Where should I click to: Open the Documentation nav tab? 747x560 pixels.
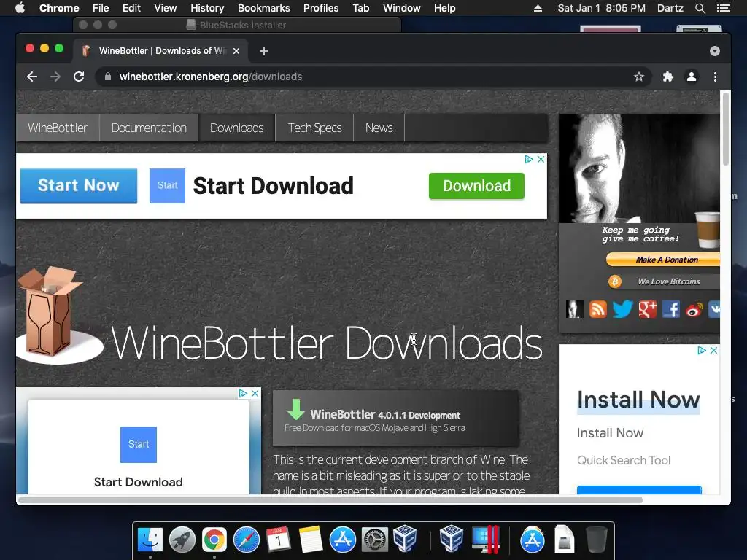tap(149, 128)
